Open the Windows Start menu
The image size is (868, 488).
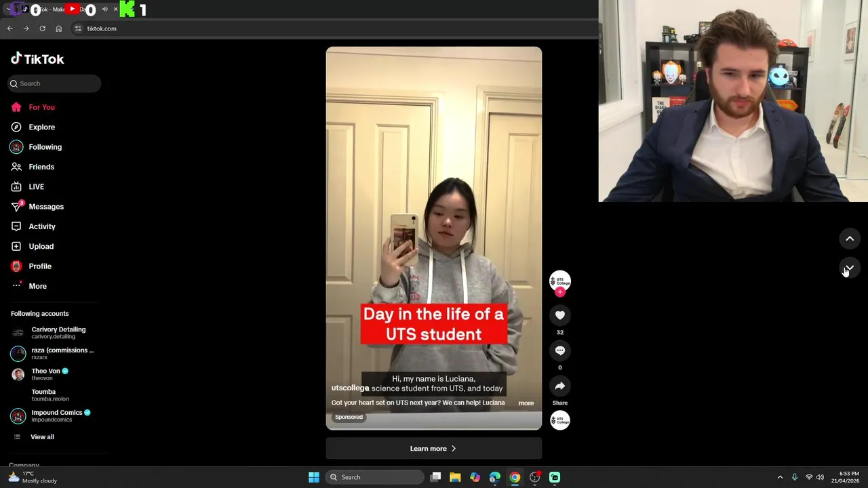click(314, 477)
